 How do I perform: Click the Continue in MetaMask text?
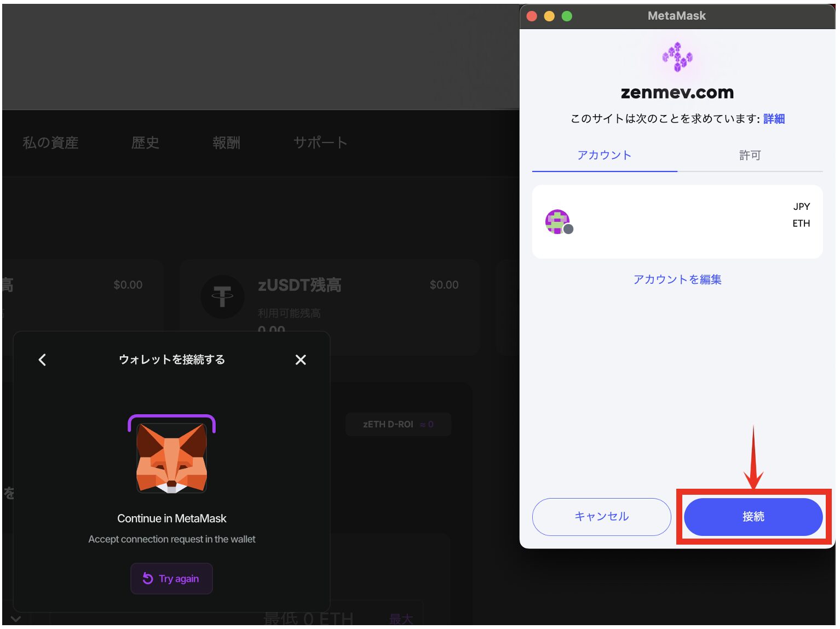171,519
